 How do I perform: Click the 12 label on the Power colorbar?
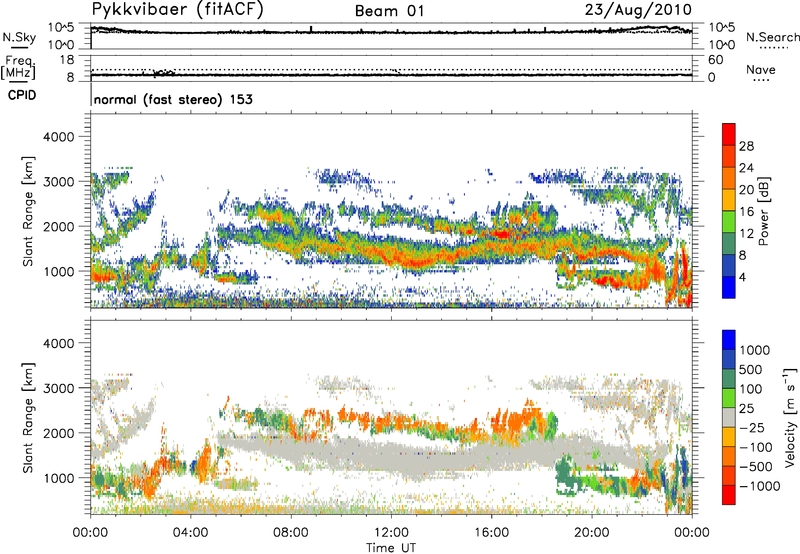pyautogui.click(x=746, y=234)
